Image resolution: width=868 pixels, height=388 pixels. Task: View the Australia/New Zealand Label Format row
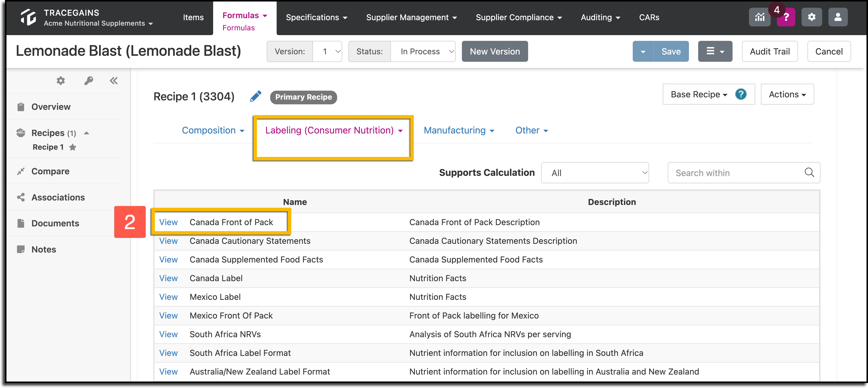168,372
